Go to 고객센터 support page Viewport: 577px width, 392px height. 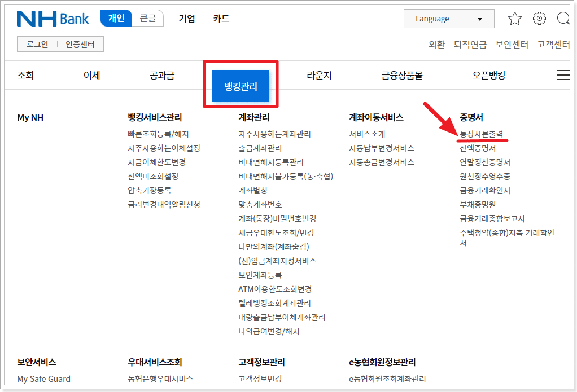(552, 44)
